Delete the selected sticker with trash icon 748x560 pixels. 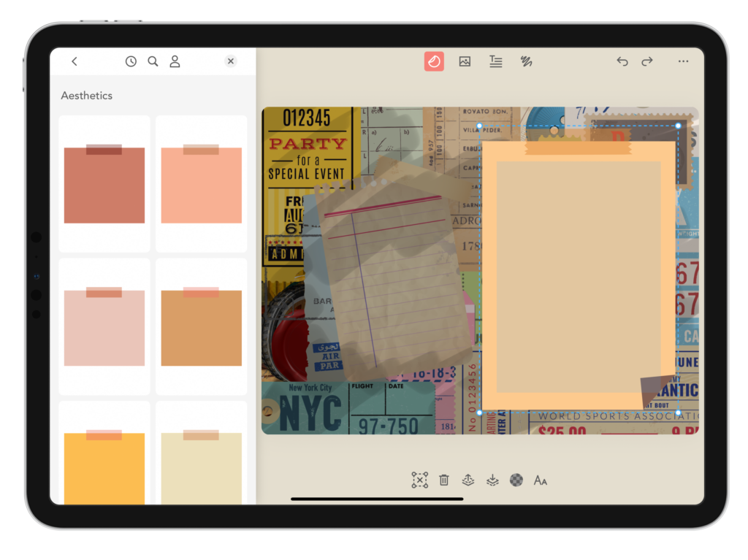coord(444,480)
